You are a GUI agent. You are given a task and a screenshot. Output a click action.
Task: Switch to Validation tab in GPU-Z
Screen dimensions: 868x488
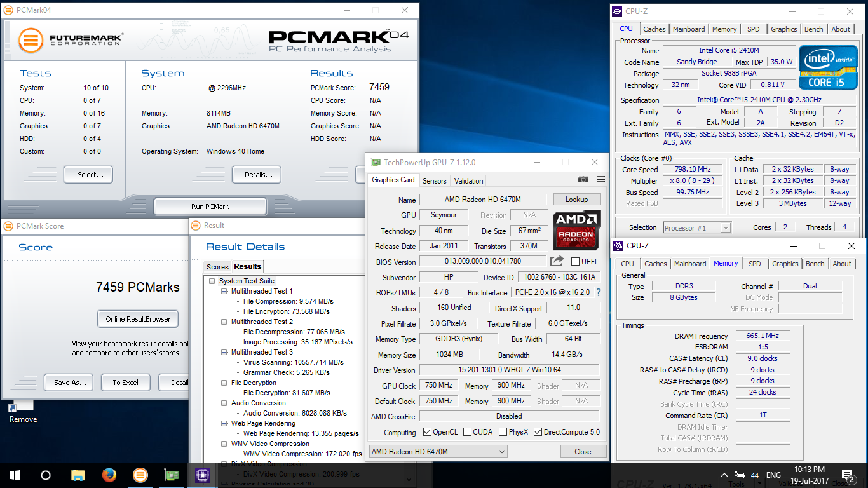coord(469,181)
